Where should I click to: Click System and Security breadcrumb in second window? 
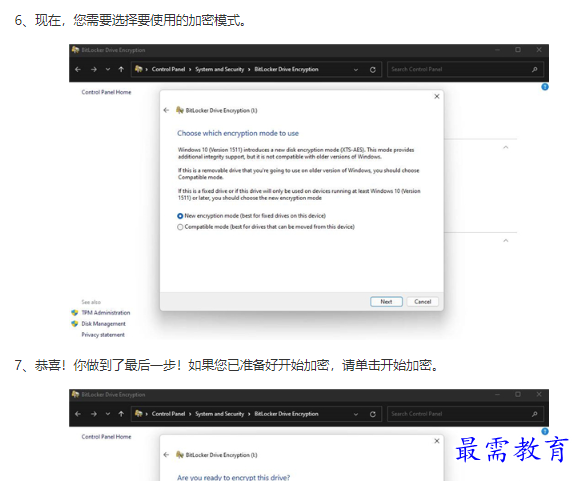click(219, 414)
